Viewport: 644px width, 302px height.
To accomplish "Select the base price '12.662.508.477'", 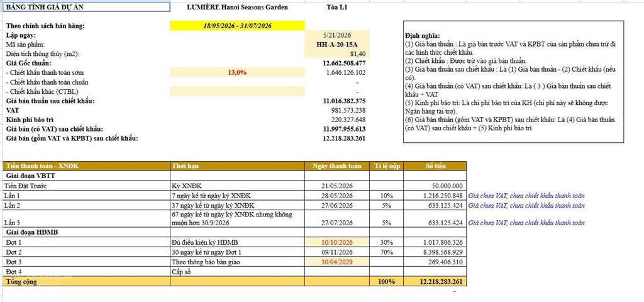I will tap(345, 64).
